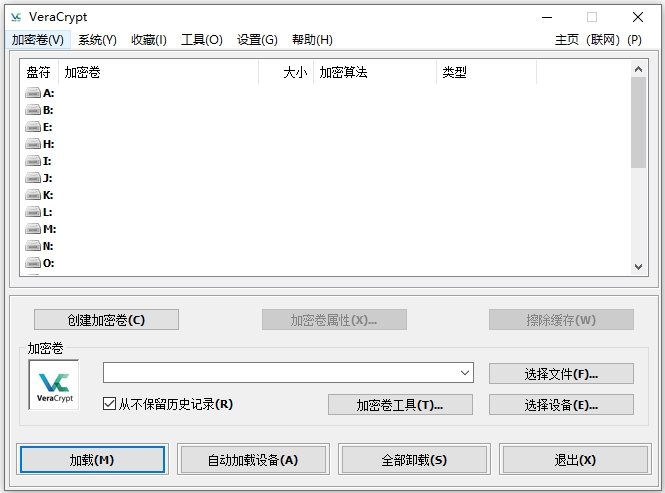Open the 设置(G) menu
Viewport: 665px width, 493px height.
(x=257, y=40)
